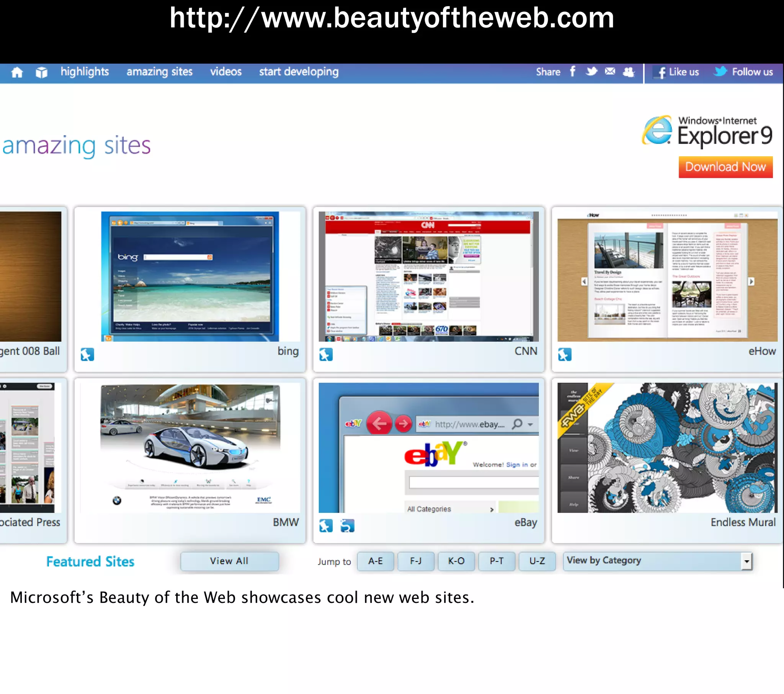Go to the home icon in navbar
The height and width of the screenshot is (694, 784).
17,72
